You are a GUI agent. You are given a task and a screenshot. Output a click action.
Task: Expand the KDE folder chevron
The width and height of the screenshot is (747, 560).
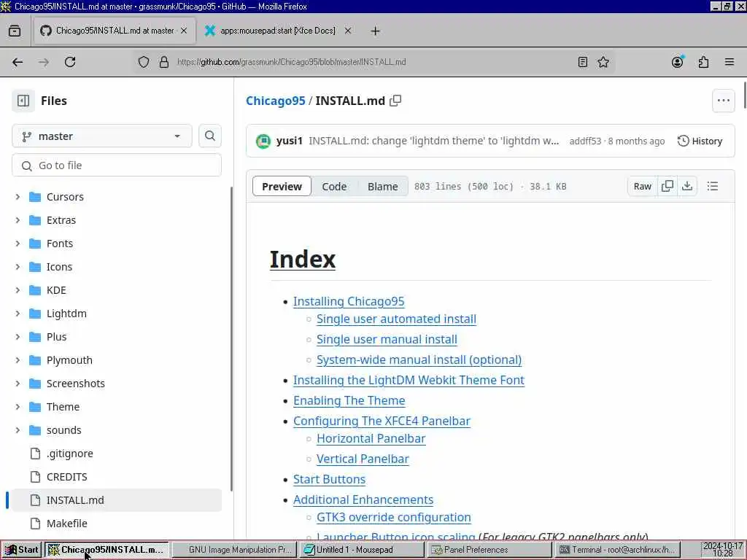pos(18,290)
